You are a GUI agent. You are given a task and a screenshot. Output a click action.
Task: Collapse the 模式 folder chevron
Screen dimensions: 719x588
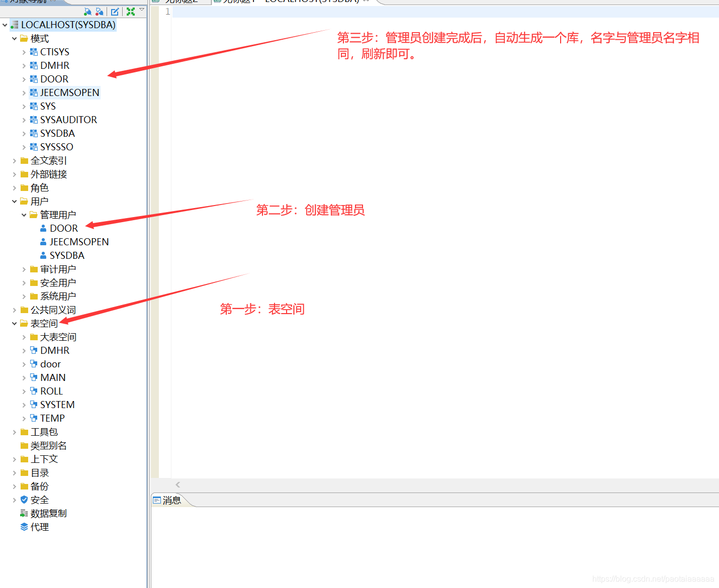click(x=14, y=38)
